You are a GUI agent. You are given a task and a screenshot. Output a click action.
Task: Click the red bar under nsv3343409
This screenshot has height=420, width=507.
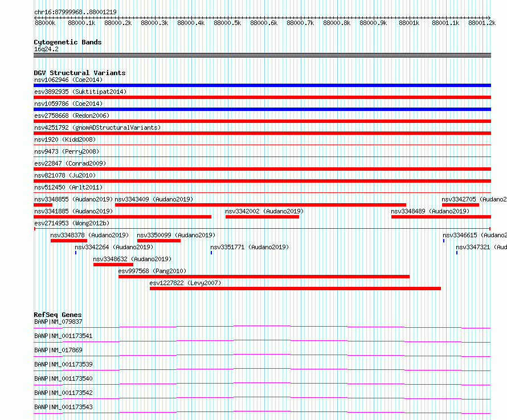(260, 205)
